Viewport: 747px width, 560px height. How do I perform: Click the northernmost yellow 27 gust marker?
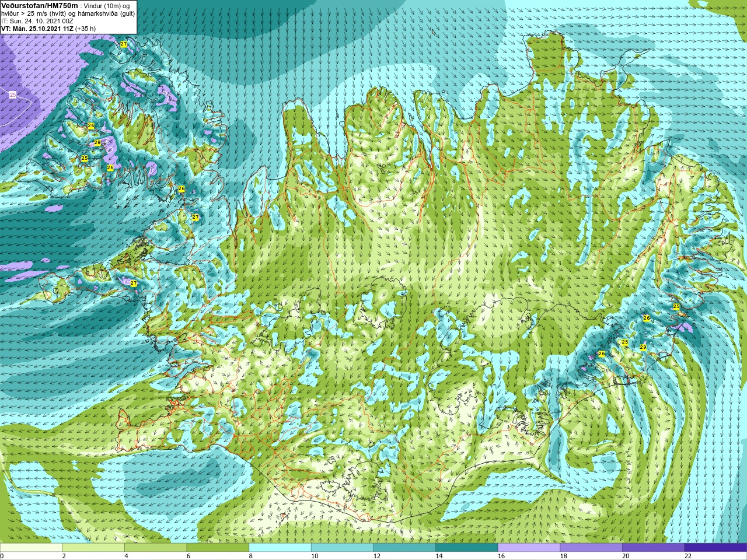click(124, 44)
